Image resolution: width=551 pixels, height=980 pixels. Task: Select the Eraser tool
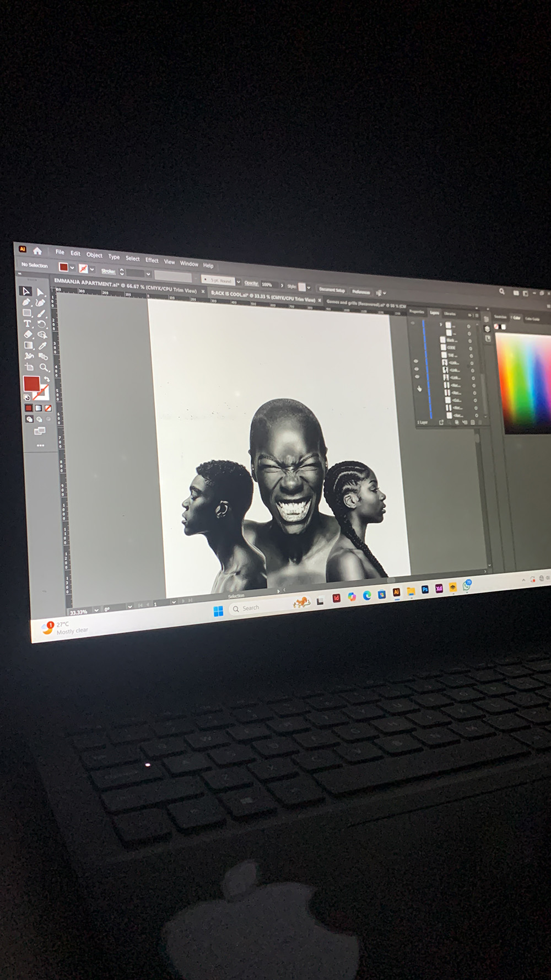point(28,335)
